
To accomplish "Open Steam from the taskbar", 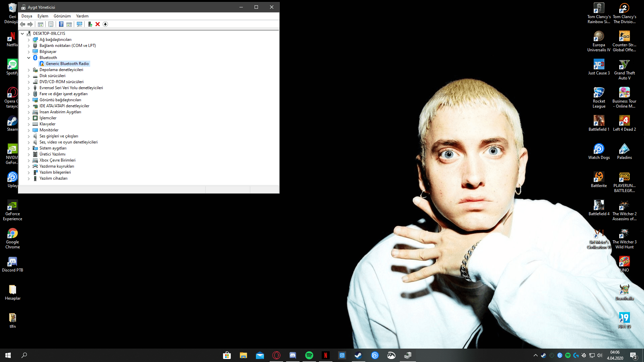I will [x=358, y=355].
